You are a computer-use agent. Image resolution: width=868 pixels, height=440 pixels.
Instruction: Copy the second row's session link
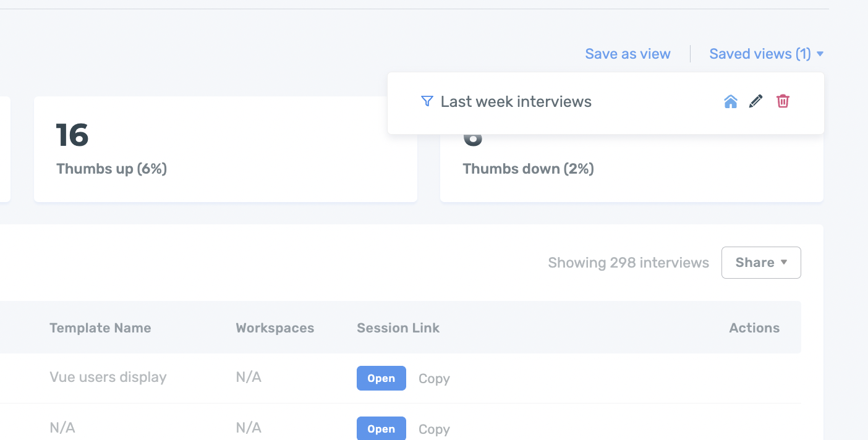tap(434, 429)
